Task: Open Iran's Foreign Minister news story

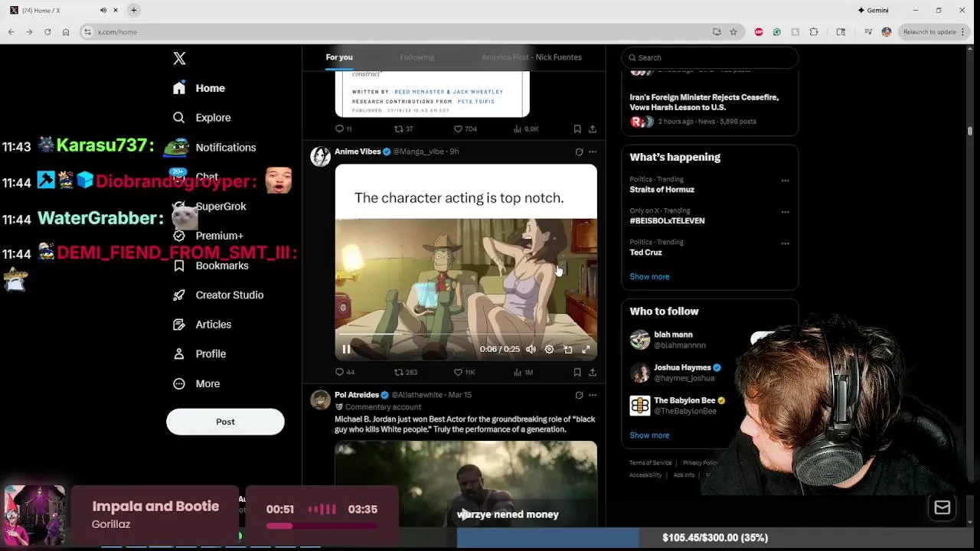Action: pyautogui.click(x=704, y=103)
